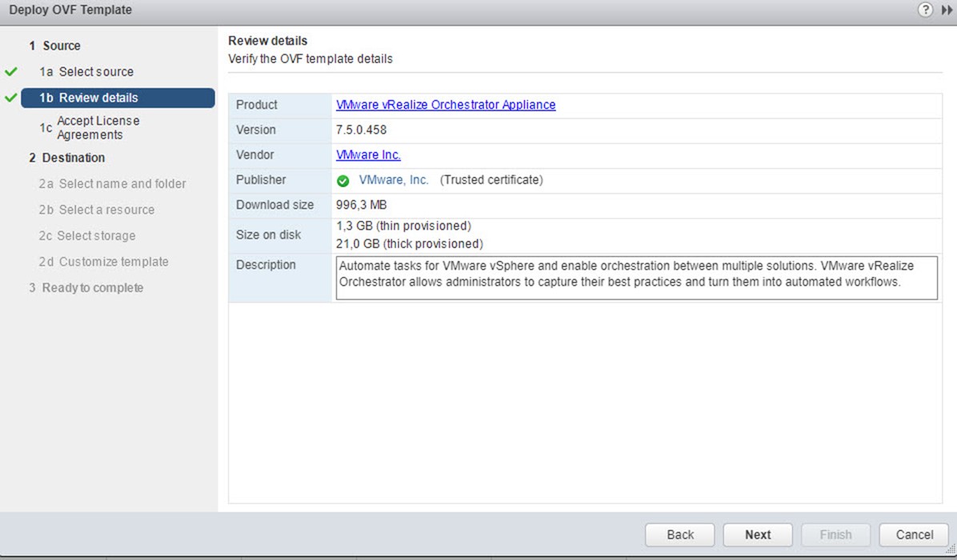Click the 21,0 GB (thick provisioned) text
This screenshot has height=560, width=957.
409,244
